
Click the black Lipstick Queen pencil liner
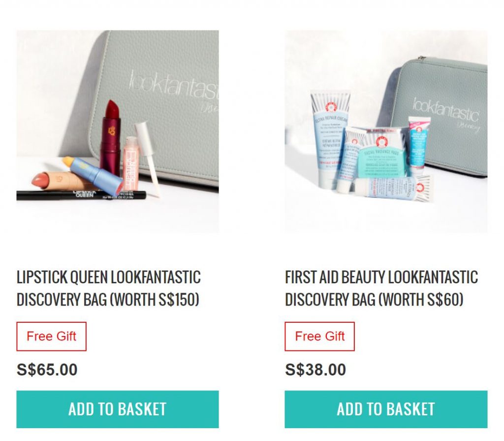coord(81,195)
